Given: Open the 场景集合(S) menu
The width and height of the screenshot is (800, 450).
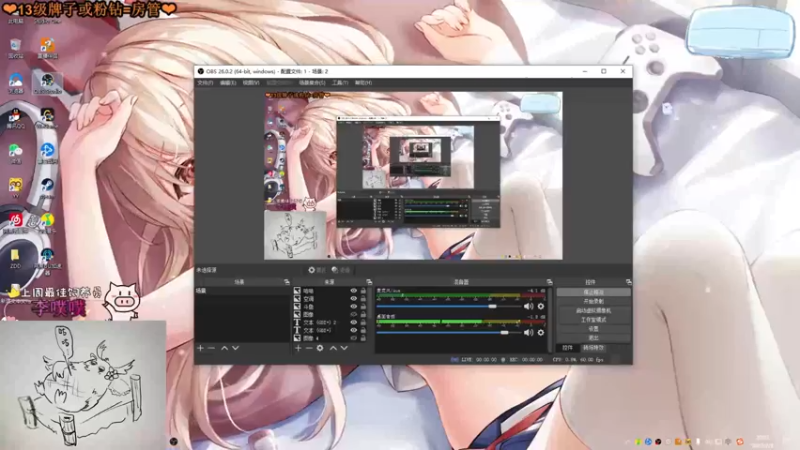Looking at the screenshot, I should pyautogui.click(x=312, y=83).
